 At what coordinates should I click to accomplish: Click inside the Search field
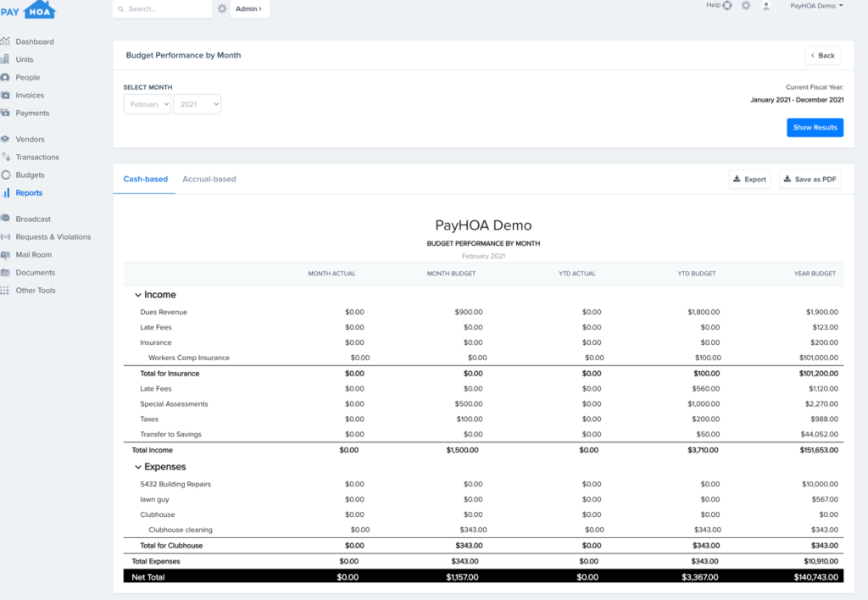(x=161, y=8)
